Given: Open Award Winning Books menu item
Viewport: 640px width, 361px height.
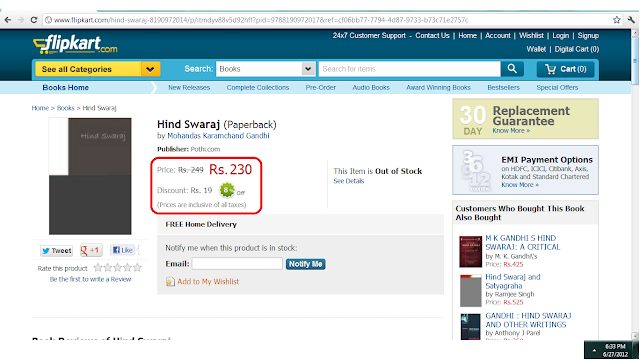Looking at the screenshot, I should click(438, 87).
